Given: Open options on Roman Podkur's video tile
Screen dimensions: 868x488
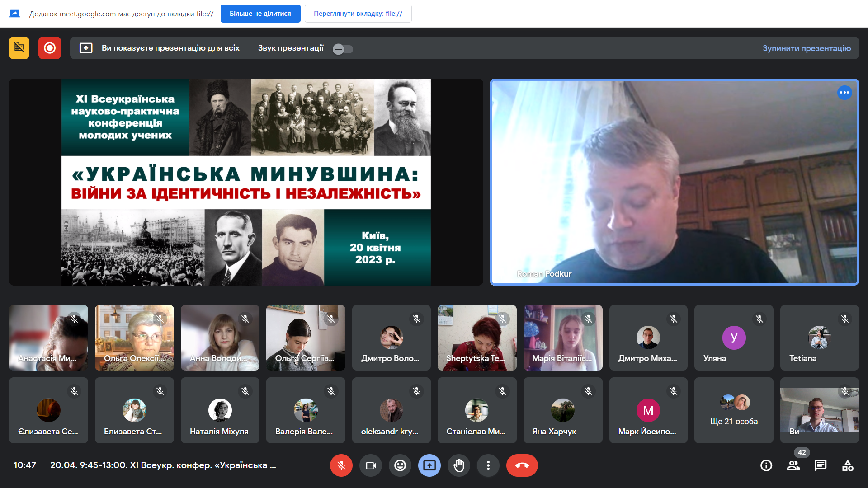Looking at the screenshot, I should (x=844, y=93).
